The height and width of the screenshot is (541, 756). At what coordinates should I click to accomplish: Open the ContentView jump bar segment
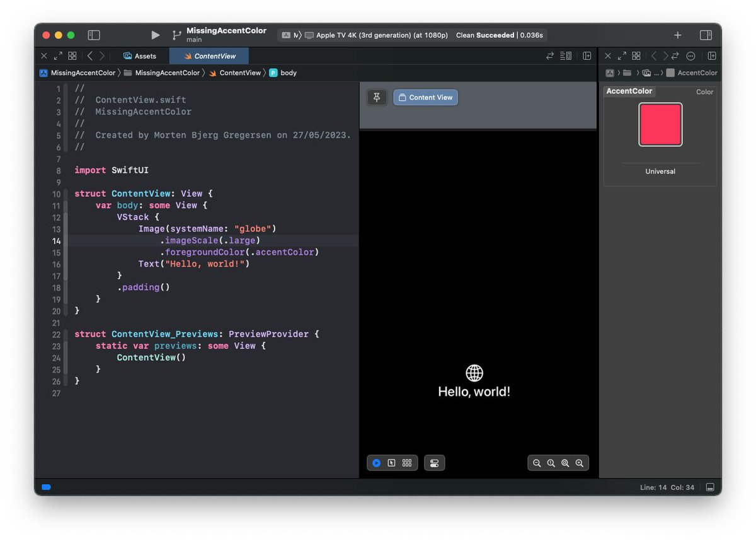(x=234, y=73)
